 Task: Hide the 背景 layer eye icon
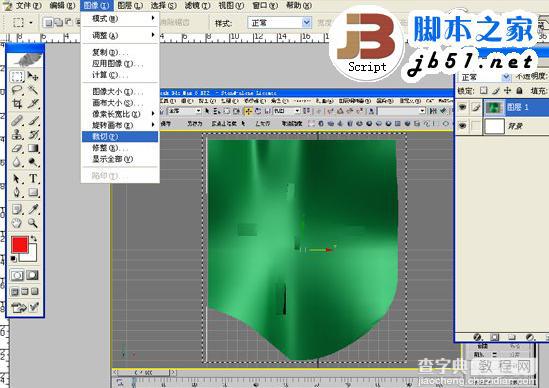463,126
